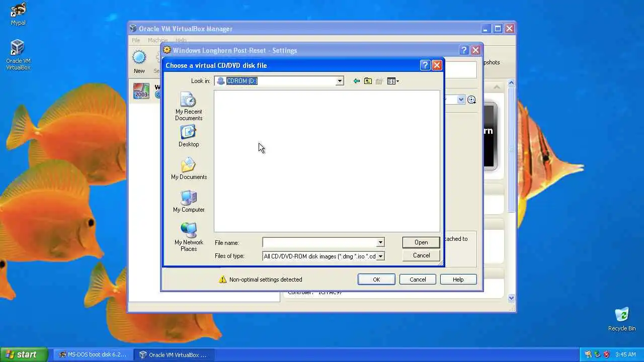
Task: Click the optical disk chooser icon in Settings
Action: tap(471, 100)
